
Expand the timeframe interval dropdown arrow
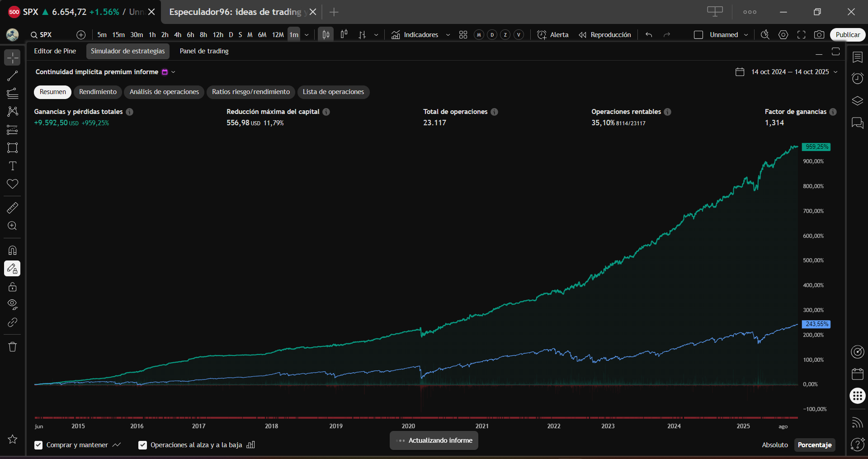coord(307,35)
